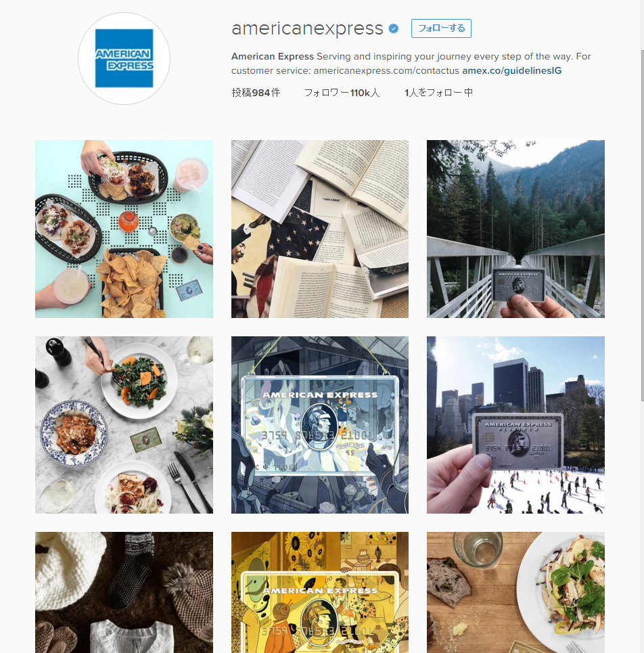Open the forest bridge card photo
Viewport: 644px width, 653px height.
coord(515,229)
